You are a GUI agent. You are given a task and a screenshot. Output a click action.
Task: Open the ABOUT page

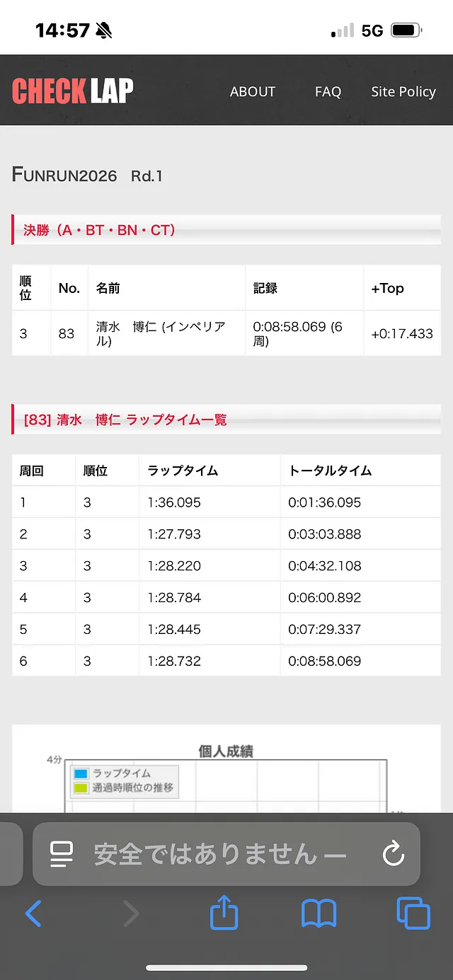(x=253, y=92)
